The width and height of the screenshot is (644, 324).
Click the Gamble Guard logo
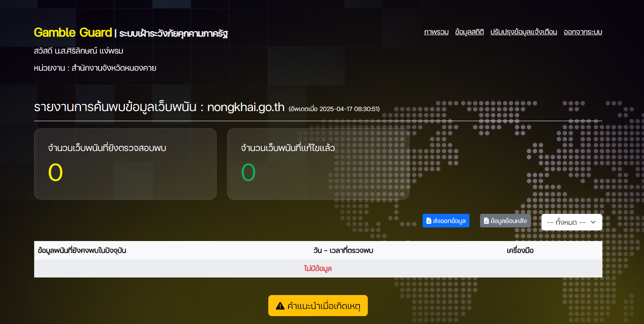[x=73, y=32]
